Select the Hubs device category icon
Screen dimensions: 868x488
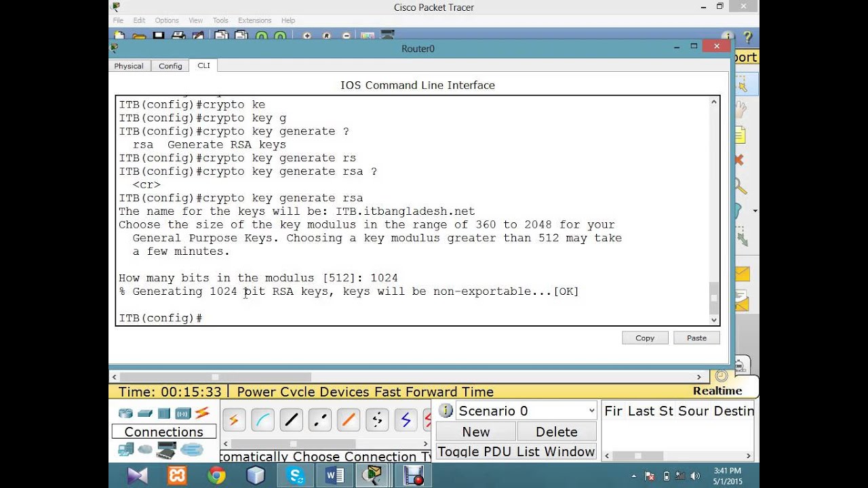pos(164,413)
